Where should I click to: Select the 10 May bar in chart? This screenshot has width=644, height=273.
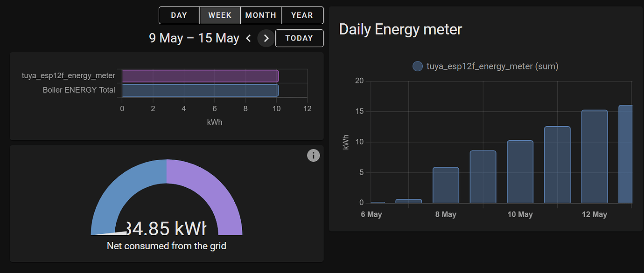[x=520, y=172]
